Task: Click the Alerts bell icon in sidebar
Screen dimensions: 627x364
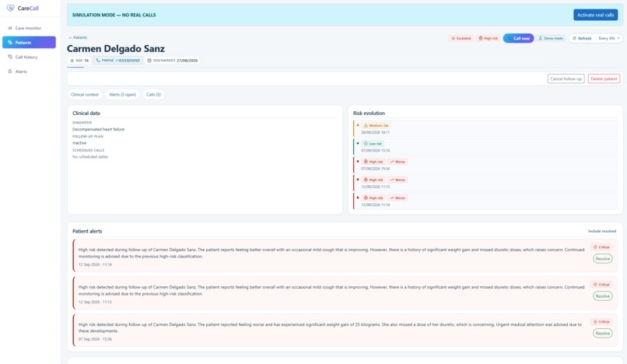Action: [x=10, y=72]
